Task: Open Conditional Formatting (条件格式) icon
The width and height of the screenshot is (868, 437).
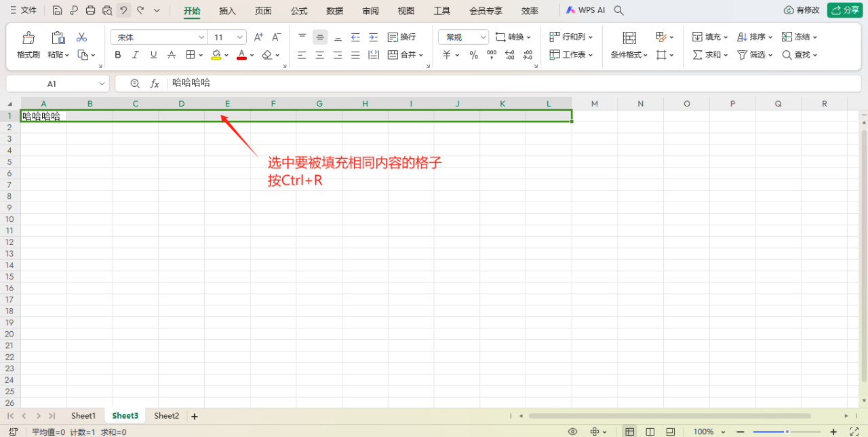Action: click(x=629, y=37)
